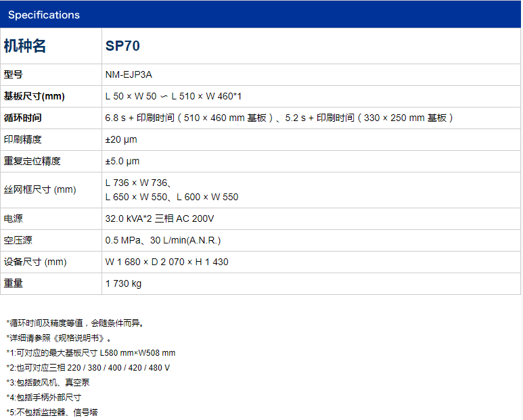Click the L 736 × W 736 line
This screenshot has width=523, height=420.
(x=139, y=183)
